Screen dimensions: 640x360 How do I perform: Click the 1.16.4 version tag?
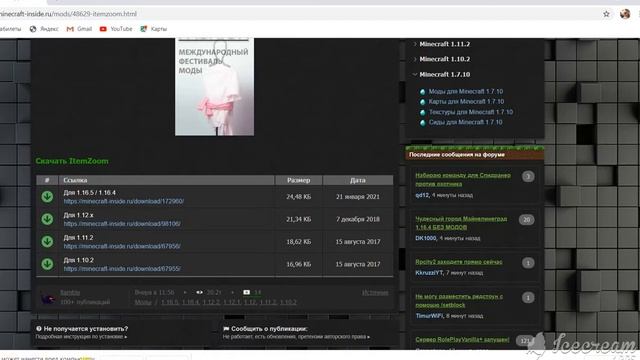coord(190,302)
